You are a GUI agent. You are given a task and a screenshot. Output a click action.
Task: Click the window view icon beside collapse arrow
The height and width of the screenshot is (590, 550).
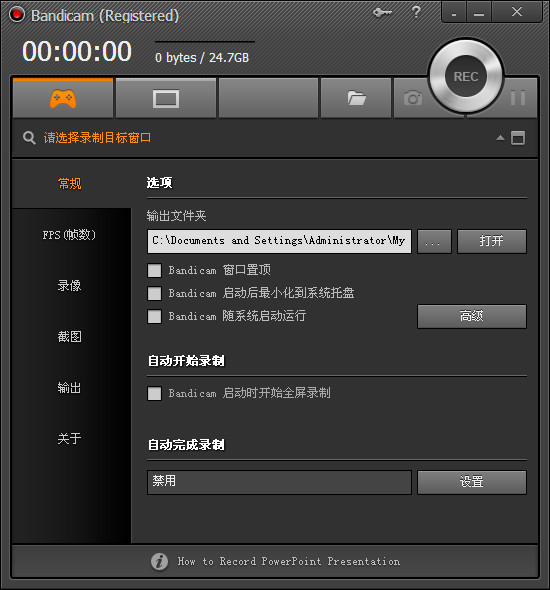518,138
